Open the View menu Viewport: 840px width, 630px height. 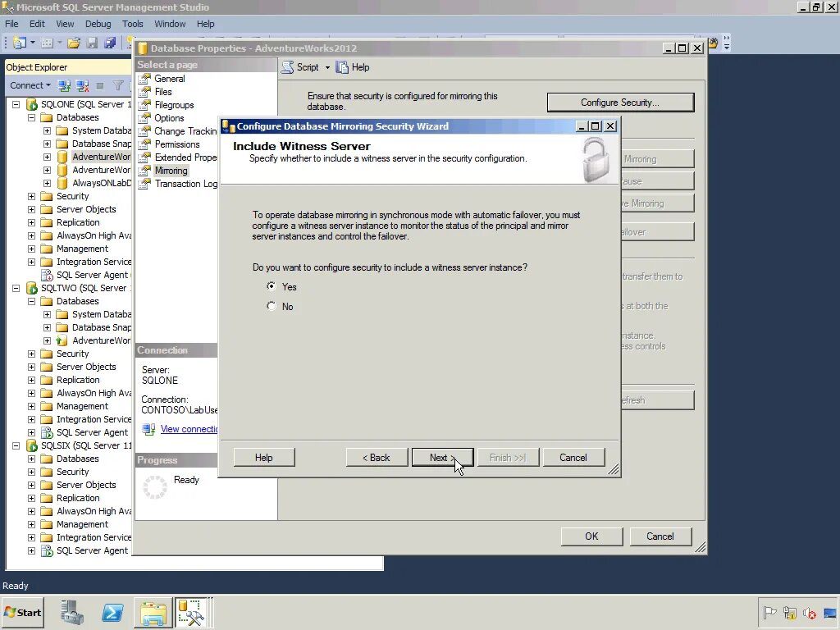pyautogui.click(x=65, y=24)
